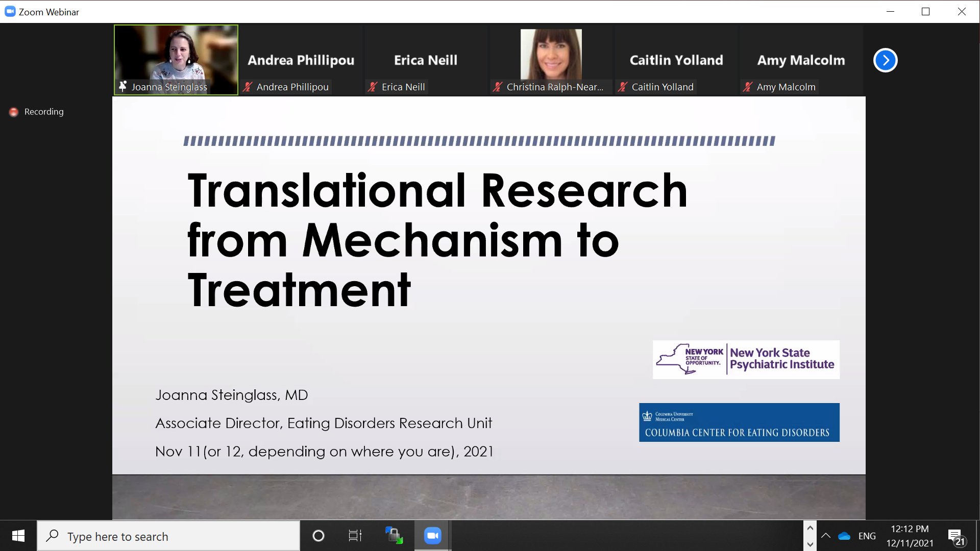Click the ENG language indicator
The height and width of the screenshot is (551, 980).
click(867, 536)
